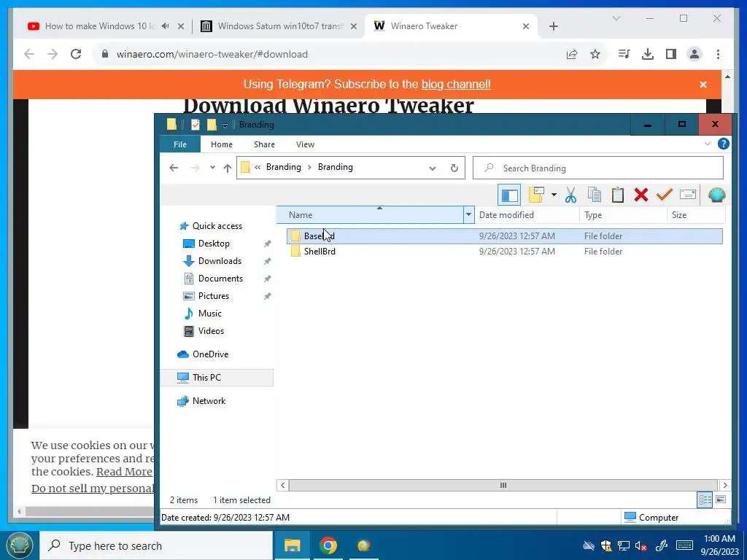Open Chrome's three-dot menu
Screen dimensions: 747x560
[718, 54]
